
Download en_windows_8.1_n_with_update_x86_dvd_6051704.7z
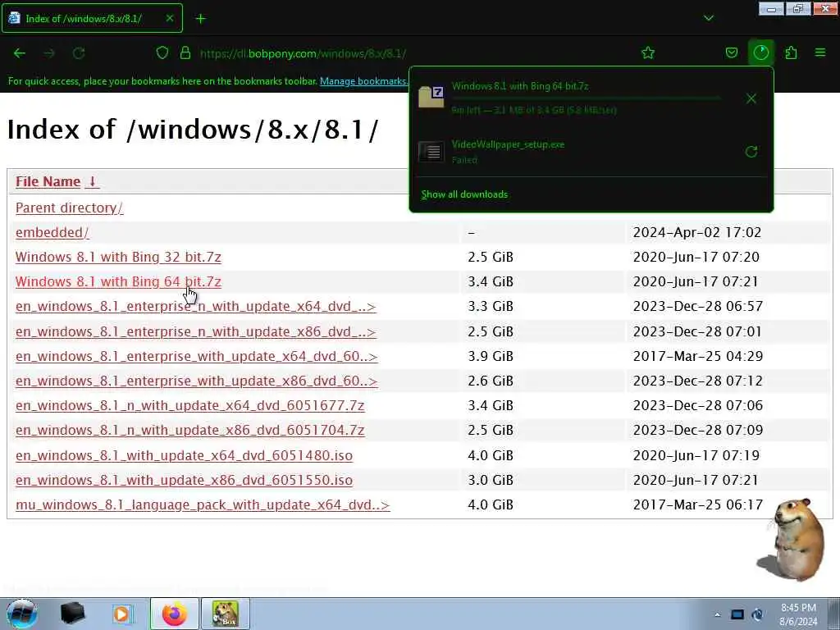(x=189, y=430)
